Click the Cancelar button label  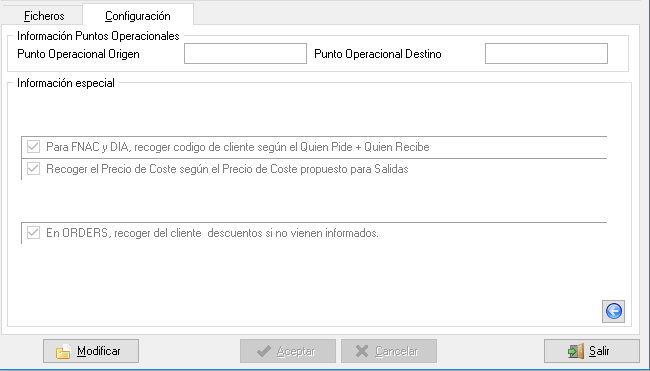pos(396,352)
